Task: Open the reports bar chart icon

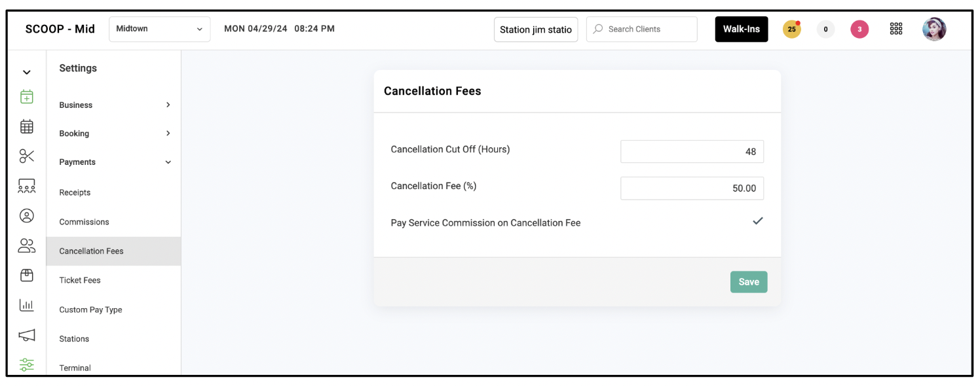Action: click(26, 305)
